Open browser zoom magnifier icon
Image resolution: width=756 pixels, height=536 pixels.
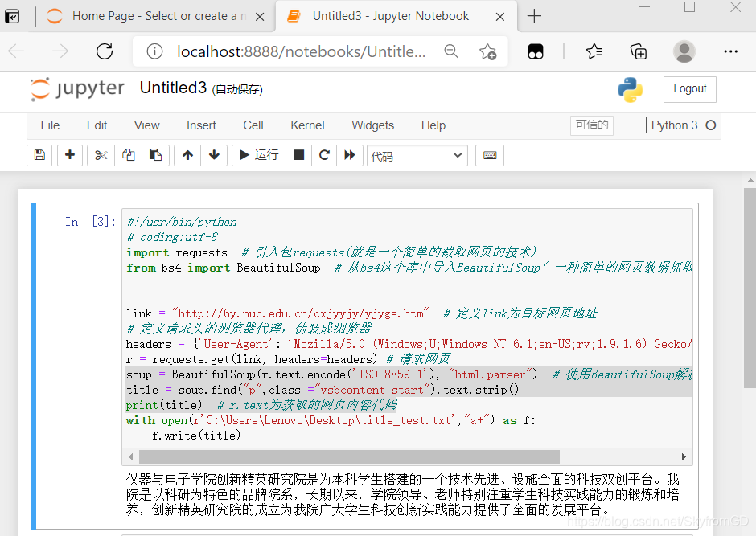click(x=451, y=51)
